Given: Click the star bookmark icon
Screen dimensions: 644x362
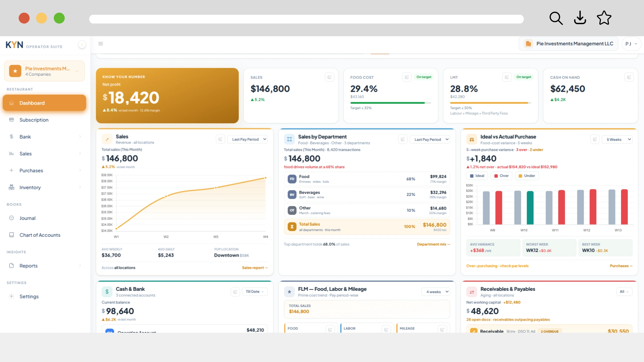Looking at the screenshot, I should click(x=604, y=18).
